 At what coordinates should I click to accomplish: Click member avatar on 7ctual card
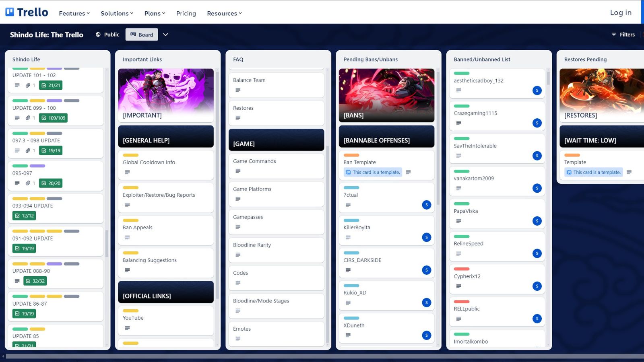(x=427, y=205)
